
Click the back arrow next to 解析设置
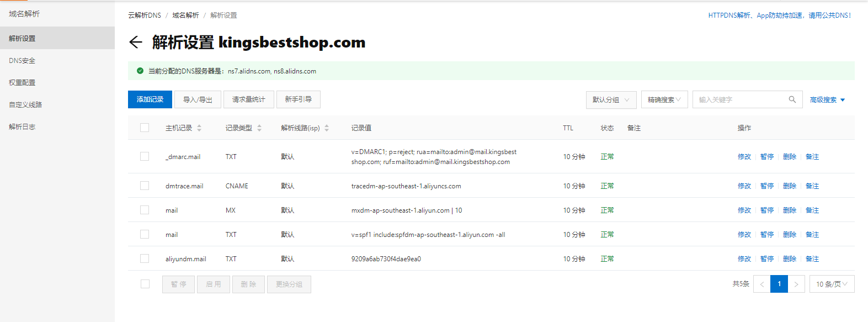135,42
